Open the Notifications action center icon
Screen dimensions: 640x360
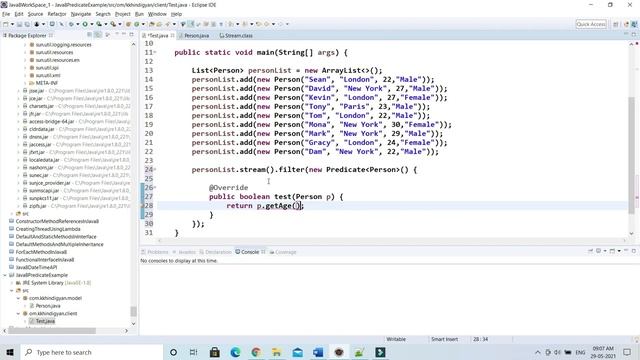point(627,352)
